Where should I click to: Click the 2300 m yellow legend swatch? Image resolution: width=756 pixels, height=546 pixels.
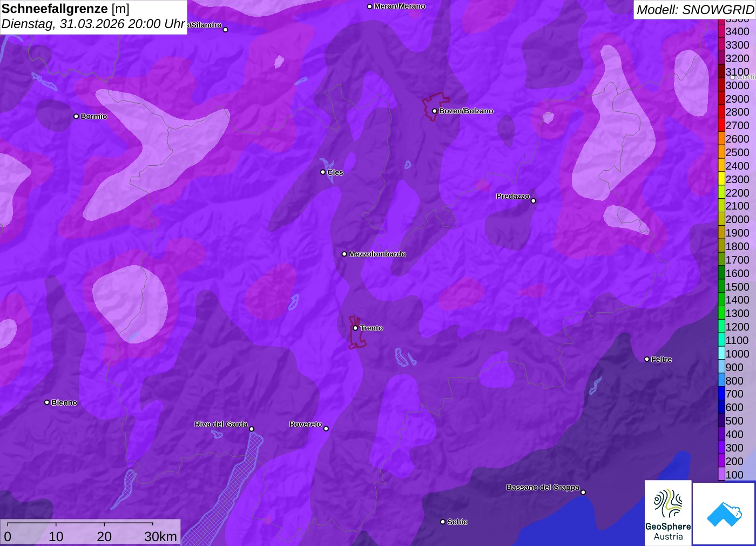721,179
